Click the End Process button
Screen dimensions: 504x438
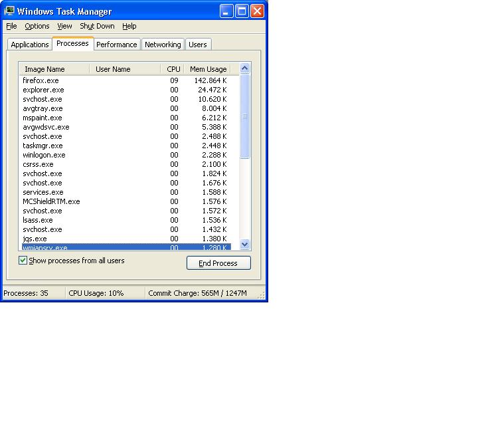pyautogui.click(x=218, y=263)
